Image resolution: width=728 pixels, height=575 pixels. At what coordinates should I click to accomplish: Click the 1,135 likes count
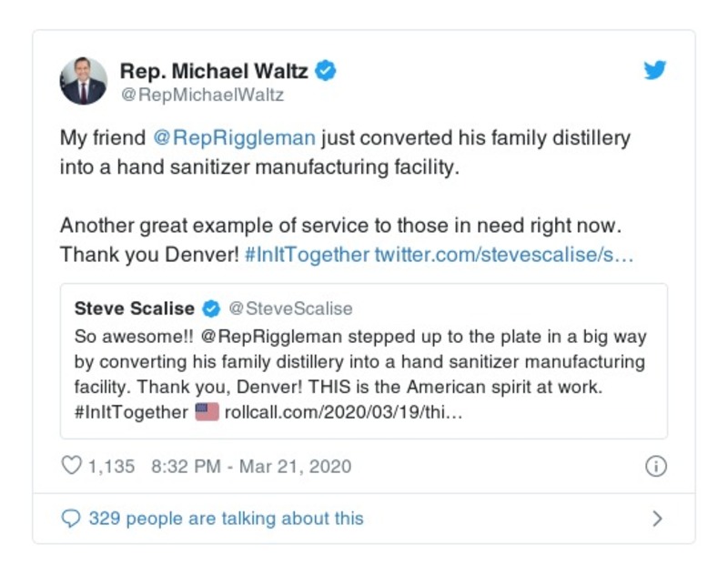point(111,467)
